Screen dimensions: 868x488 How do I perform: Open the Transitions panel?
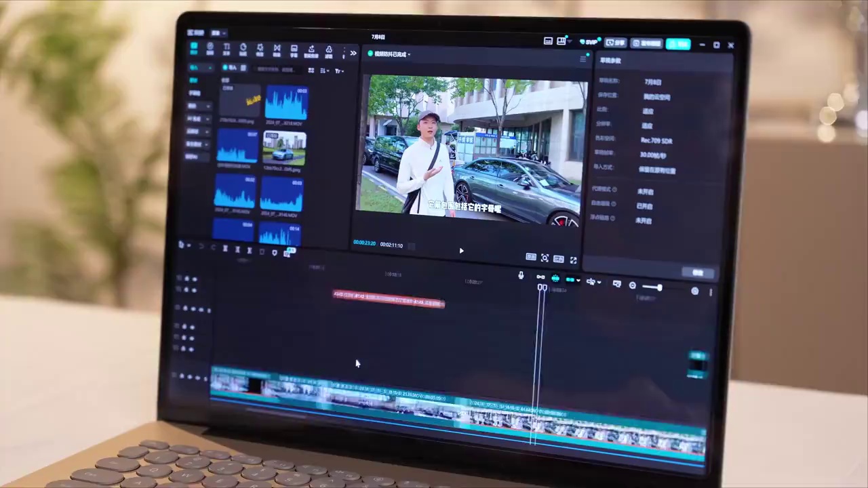tap(277, 47)
